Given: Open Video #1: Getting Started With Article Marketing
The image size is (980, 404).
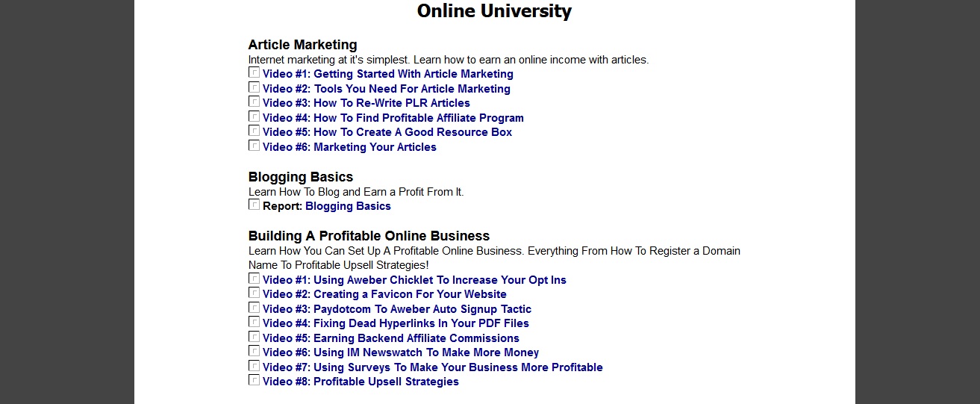Looking at the screenshot, I should 388,74.
